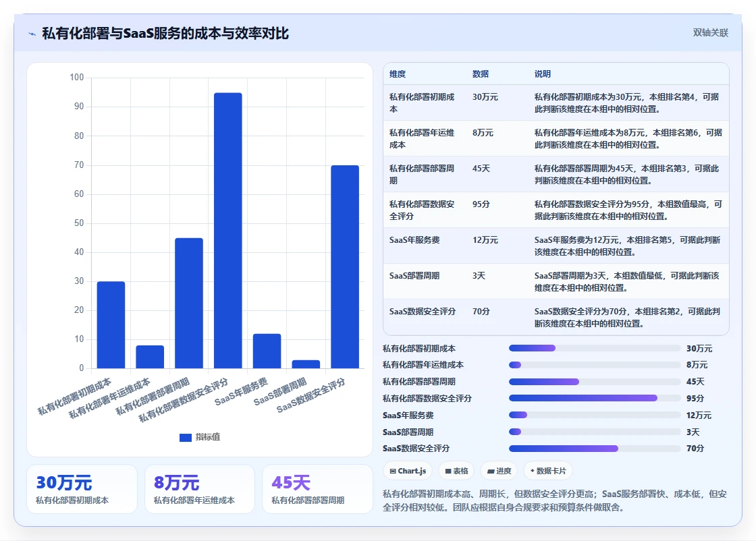Toggle the 指标值 legend color swatch

[186, 437]
